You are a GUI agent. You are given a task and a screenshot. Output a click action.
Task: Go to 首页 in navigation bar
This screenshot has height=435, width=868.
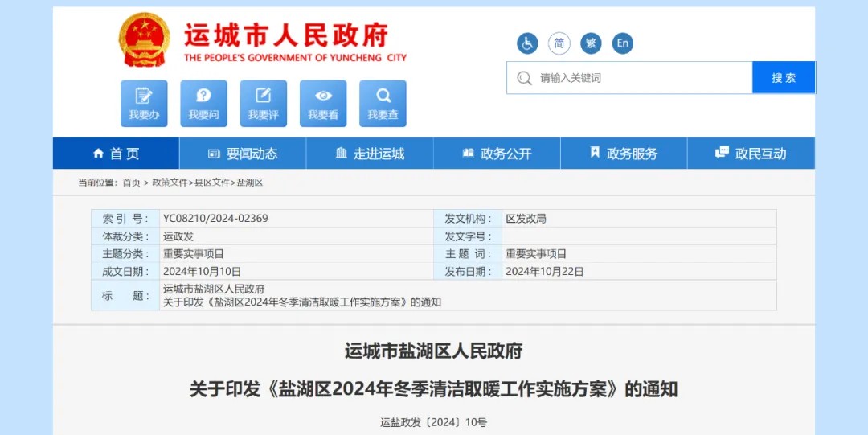point(117,154)
